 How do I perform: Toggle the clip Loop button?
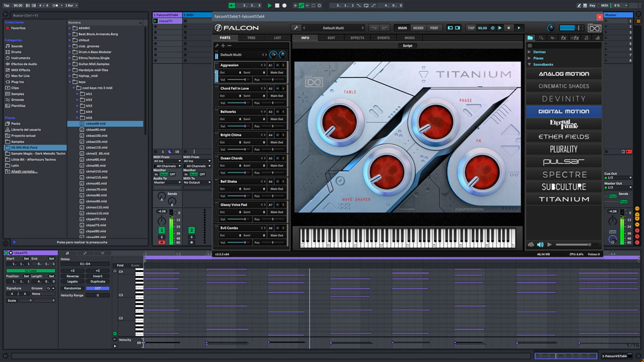coord(31,270)
